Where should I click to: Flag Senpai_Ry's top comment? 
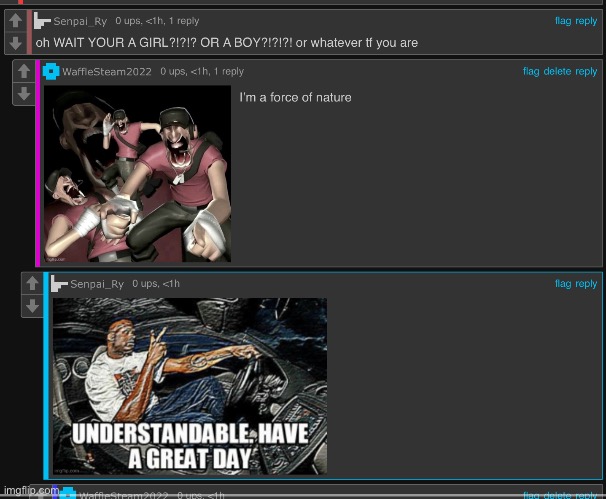(x=563, y=20)
